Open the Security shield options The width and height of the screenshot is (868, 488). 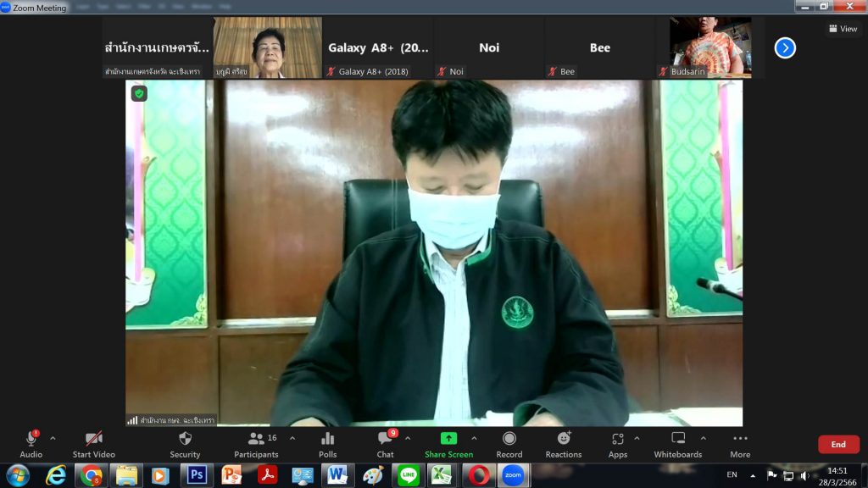click(185, 444)
